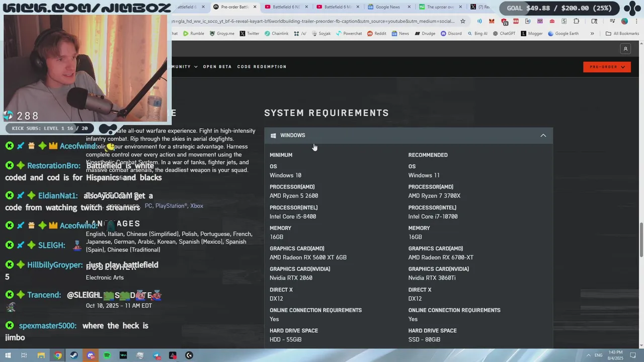Open the Open Beta nav item
This screenshot has height=362, width=644.
click(x=217, y=67)
